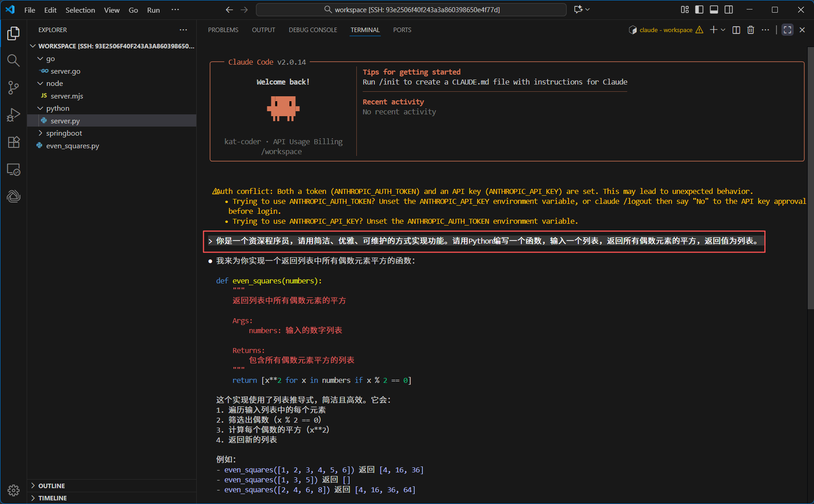Open the new terminal launch profile dropdown

[723, 30]
